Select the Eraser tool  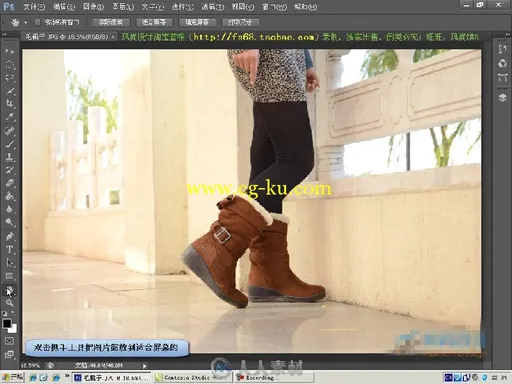click(x=9, y=183)
